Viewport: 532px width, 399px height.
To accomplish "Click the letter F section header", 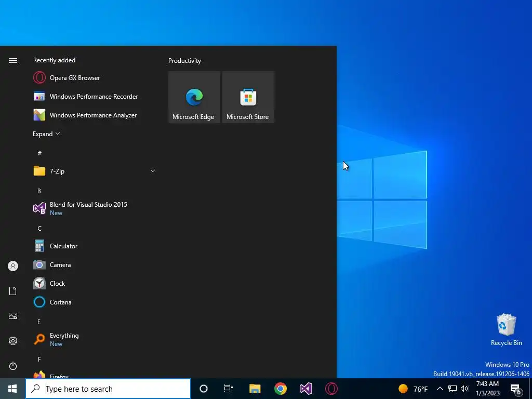I will [39, 359].
